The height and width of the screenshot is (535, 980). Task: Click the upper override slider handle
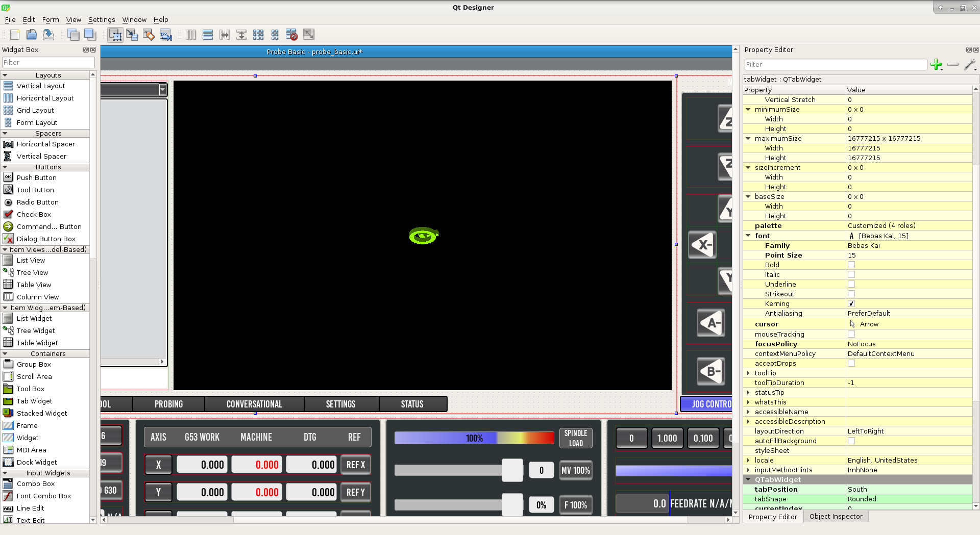pyautogui.click(x=512, y=470)
